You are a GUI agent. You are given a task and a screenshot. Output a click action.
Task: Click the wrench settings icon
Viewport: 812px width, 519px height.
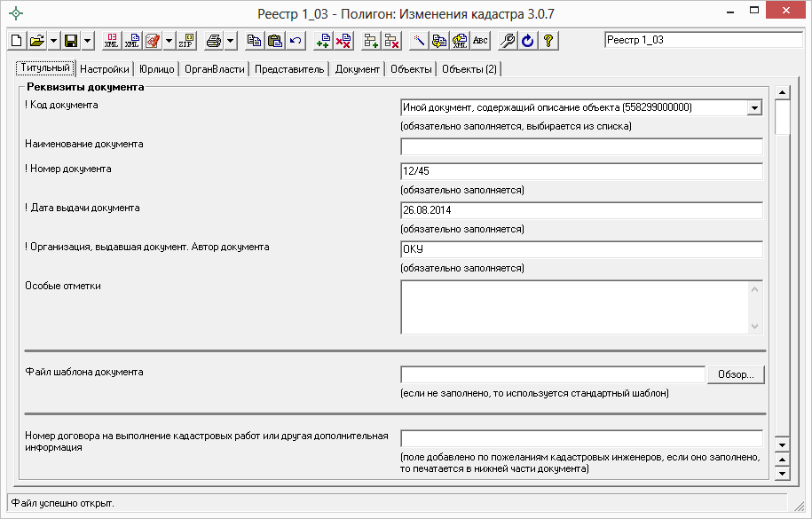pyautogui.click(x=508, y=41)
